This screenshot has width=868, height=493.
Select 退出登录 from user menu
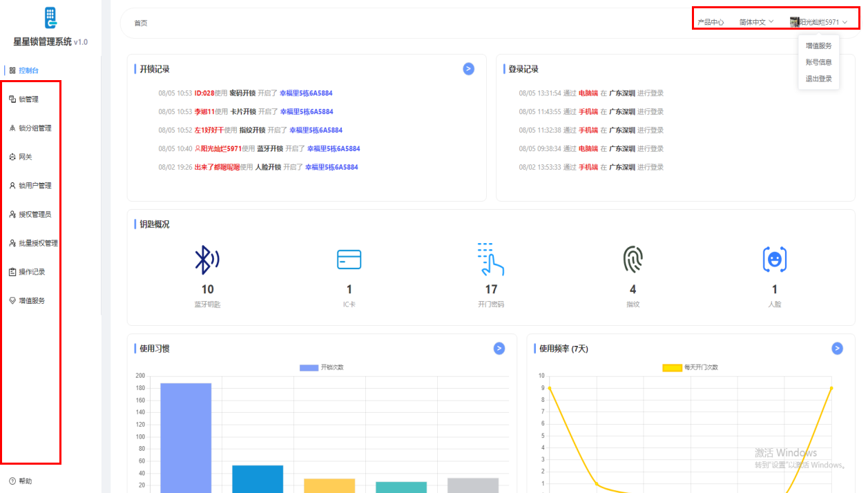pyautogui.click(x=818, y=79)
